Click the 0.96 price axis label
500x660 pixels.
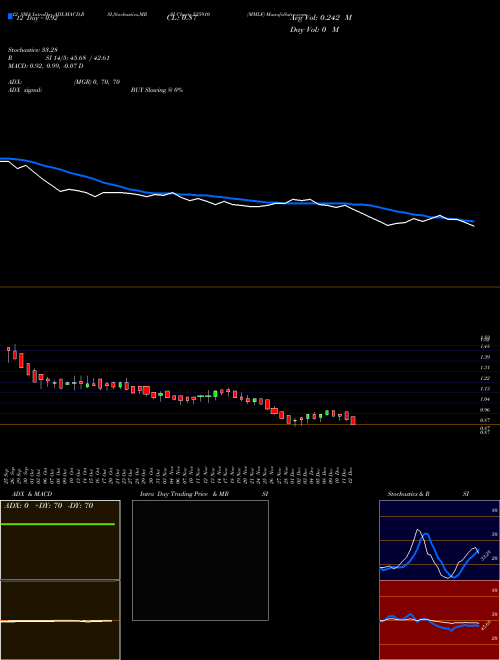pos(485,410)
